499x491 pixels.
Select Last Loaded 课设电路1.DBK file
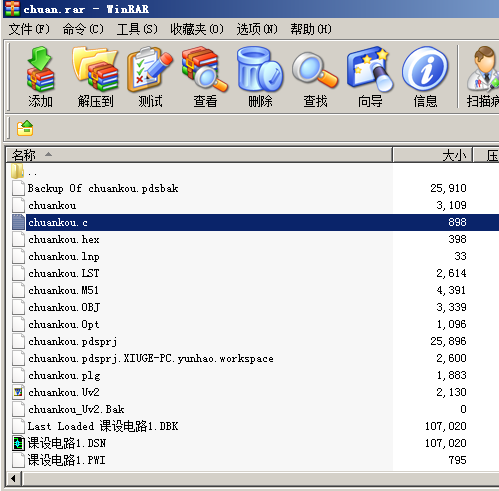(103, 426)
